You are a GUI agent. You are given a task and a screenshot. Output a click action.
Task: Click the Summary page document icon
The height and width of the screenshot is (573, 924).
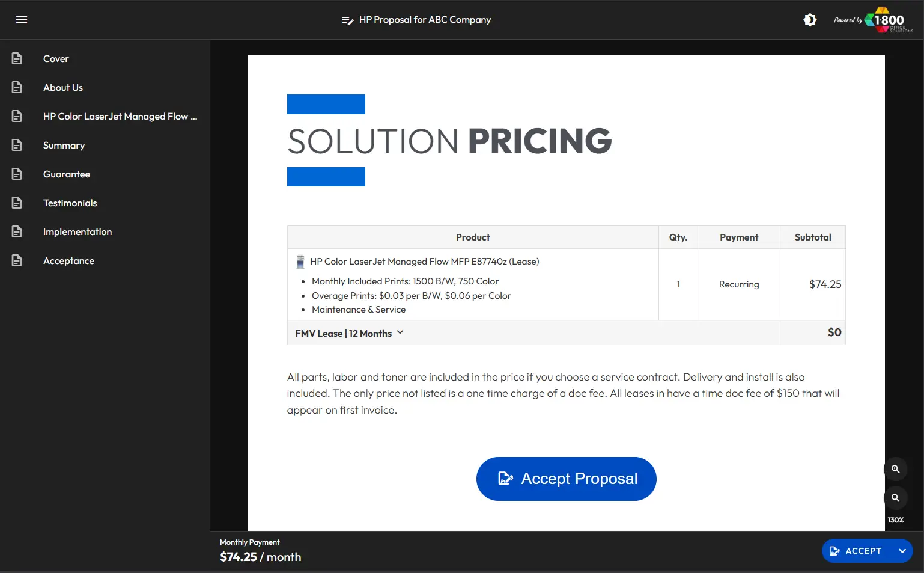tap(17, 145)
